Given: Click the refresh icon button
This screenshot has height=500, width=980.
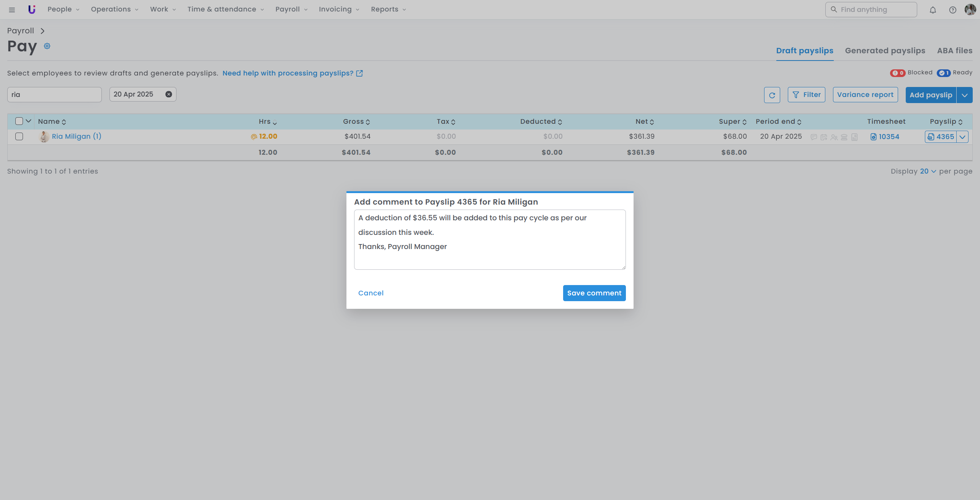Looking at the screenshot, I should pyautogui.click(x=772, y=95).
